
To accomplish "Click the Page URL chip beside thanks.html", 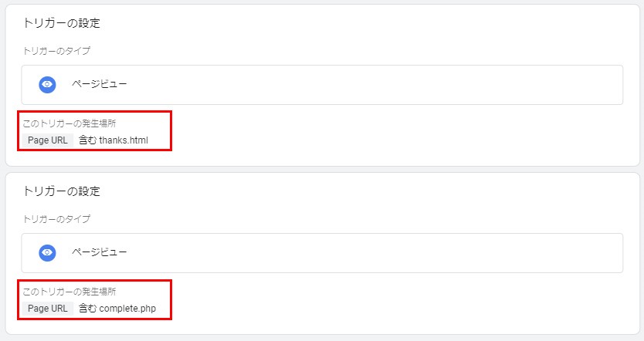I will click(x=48, y=140).
